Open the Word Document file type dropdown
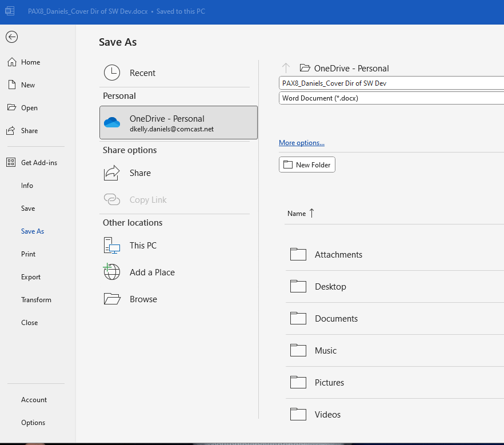This screenshot has height=445, width=504. (x=391, y=98)
